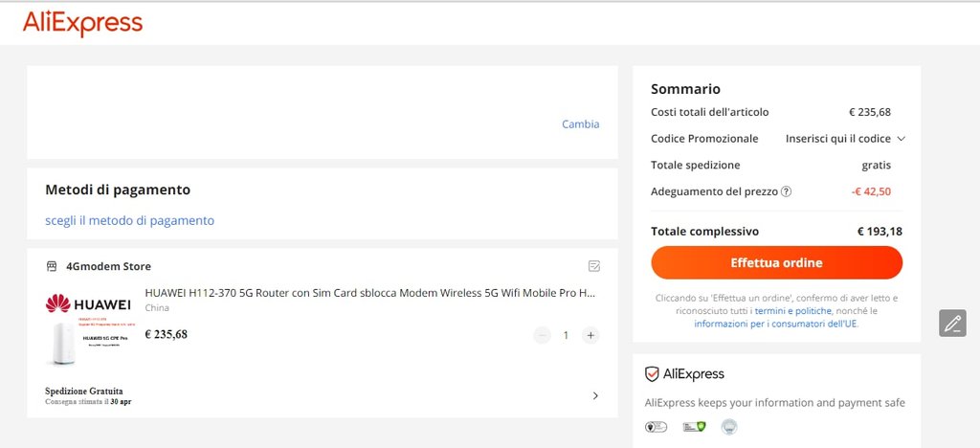Increase item quantity with plus button

coord(590,336)
